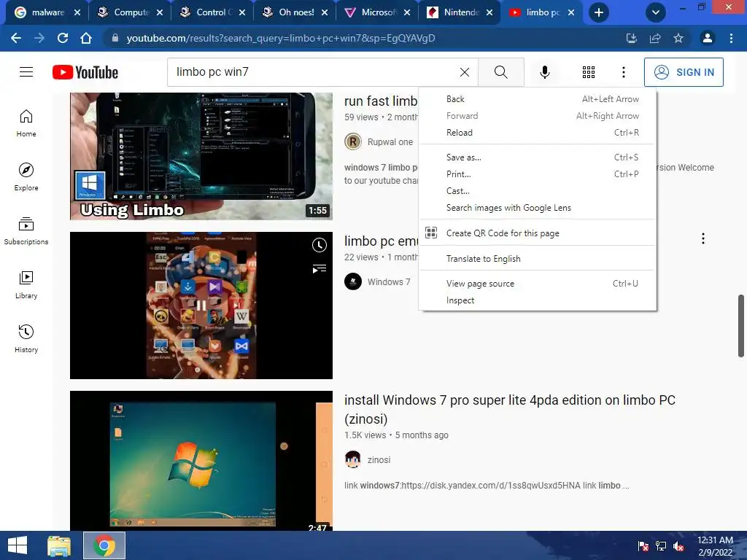The image size is (747, 560).
Task: Open the Using Limbo video thumbnail
Action: [201, 156]
